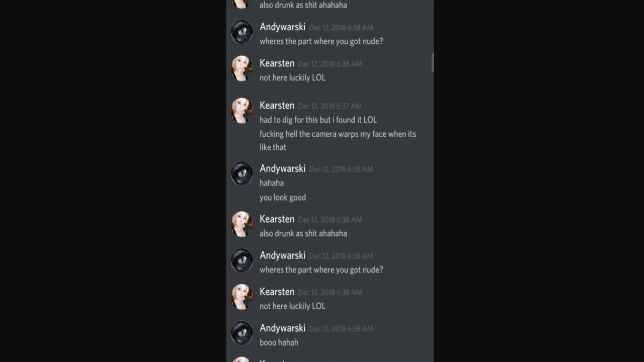Select the 'Dec 12, 2018 6:39 AM' timestamp
This screenshot has height=362, width=644.
click(341, 329)
